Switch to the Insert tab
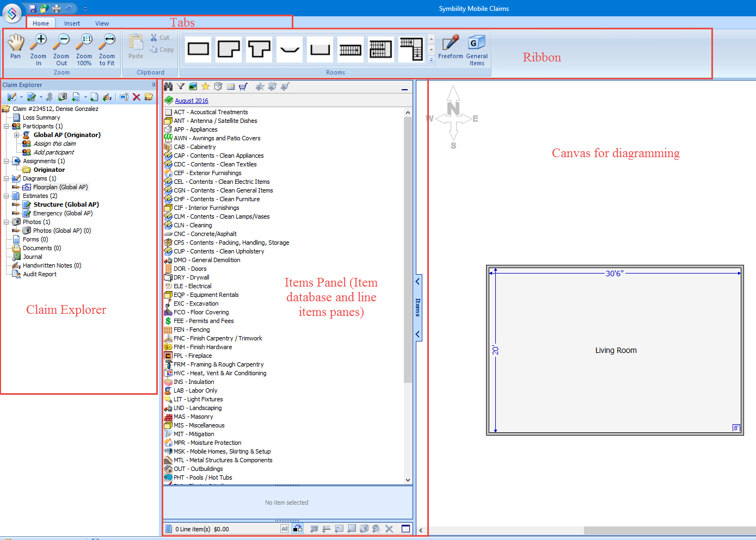This screenshot has height=540, width=756. pyautogui.click(x=72, y=23)
